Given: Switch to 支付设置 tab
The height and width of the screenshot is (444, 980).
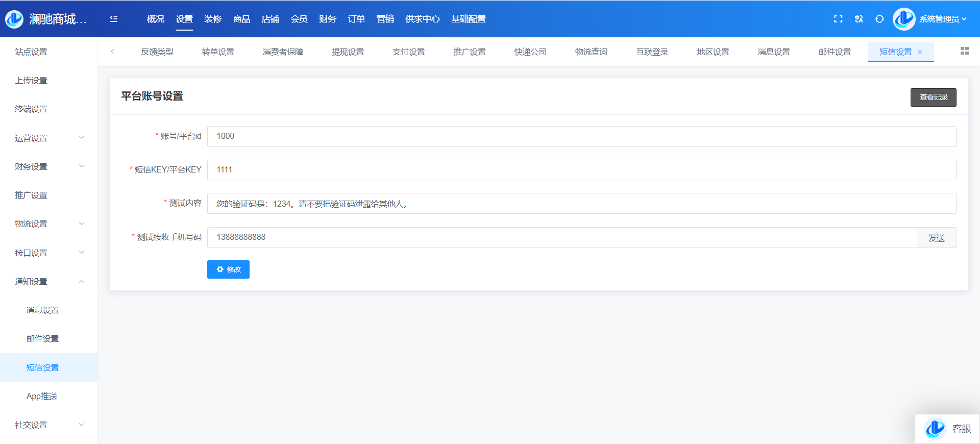Looking at the screenshot, I should (x=408, y=52).
